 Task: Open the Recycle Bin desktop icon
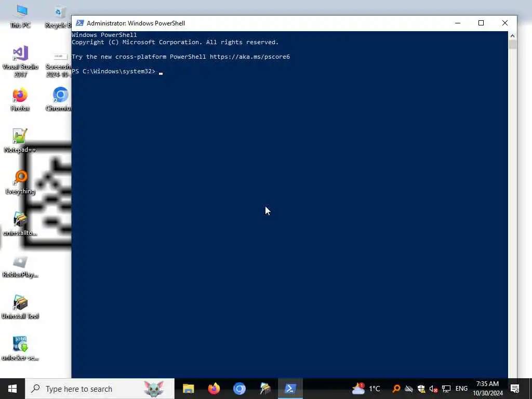point(58,16)
